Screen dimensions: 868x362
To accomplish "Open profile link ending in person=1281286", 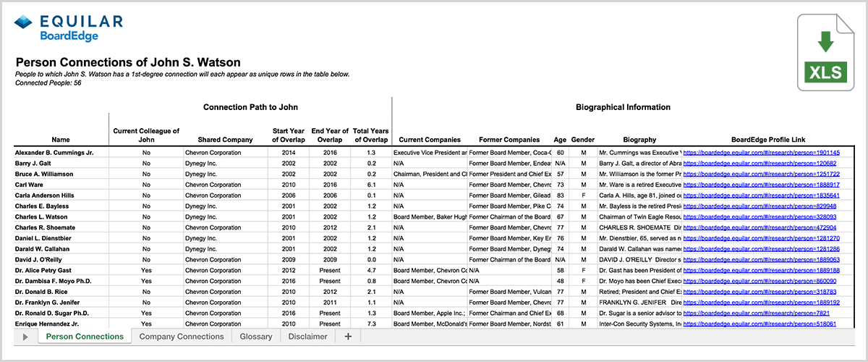I will pyautogui.click(x=762, y=249).
